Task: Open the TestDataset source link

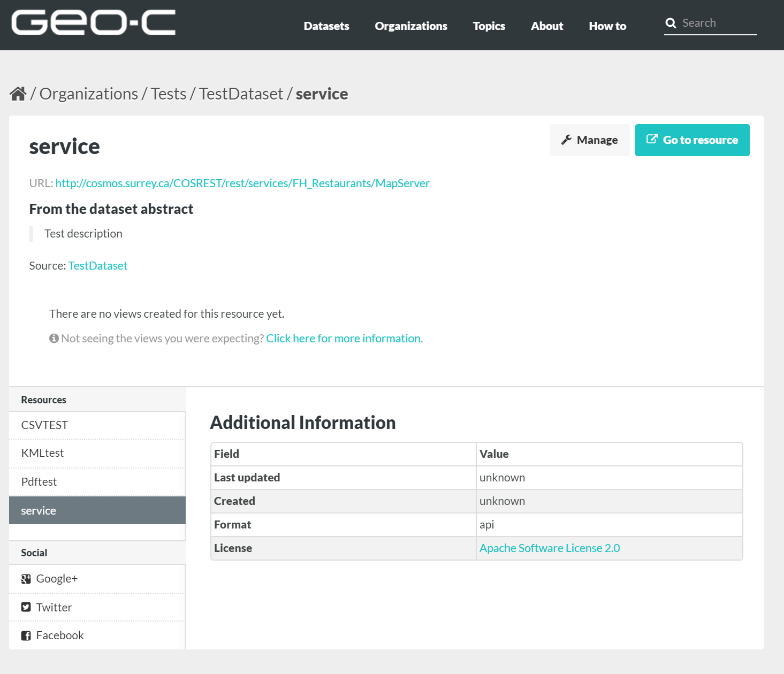Action: [98, 265]
